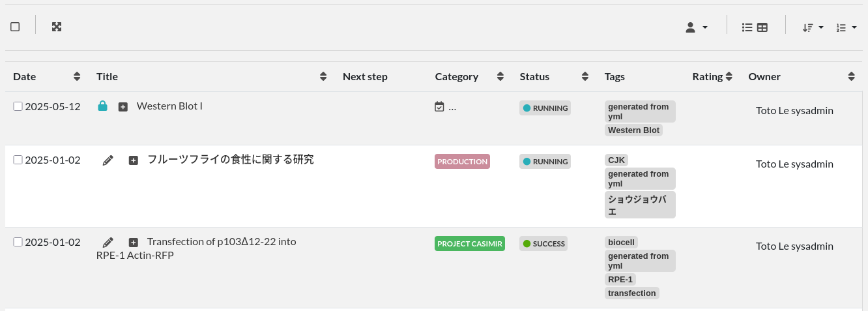This screenshot has height=311, width=868.
Task: Click the calendar category icon in first row
Action: coord(439,106)
